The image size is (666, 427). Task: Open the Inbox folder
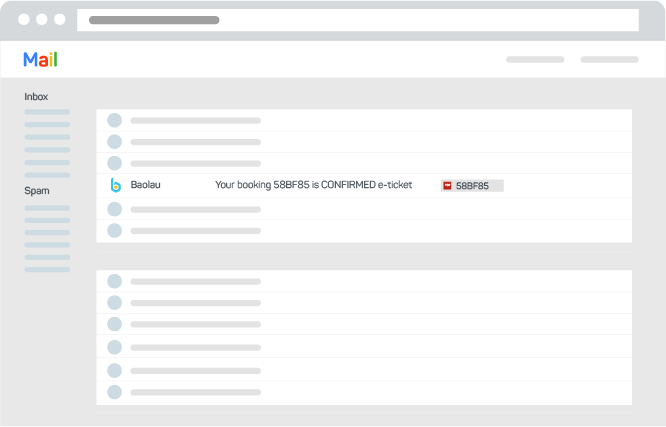tap(36, 97)
